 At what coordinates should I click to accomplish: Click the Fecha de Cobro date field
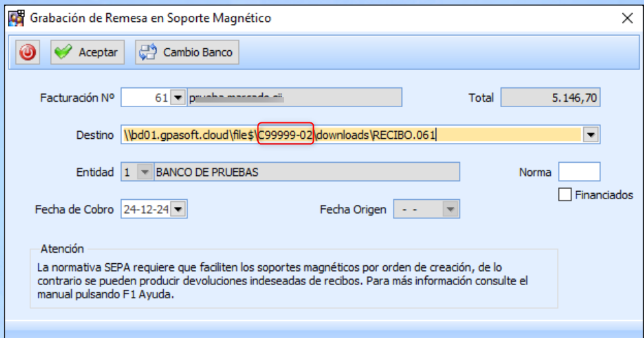coord(145,210)
